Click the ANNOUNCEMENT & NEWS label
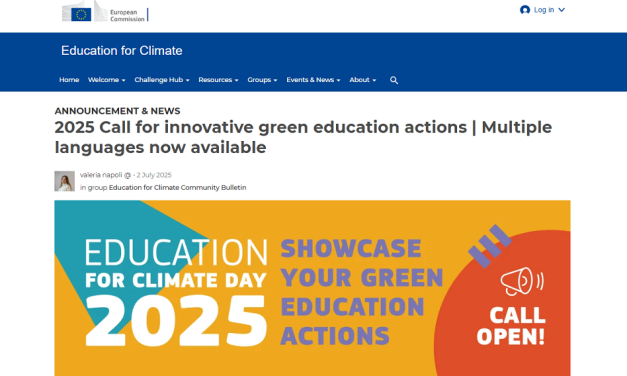 (117, 111)
